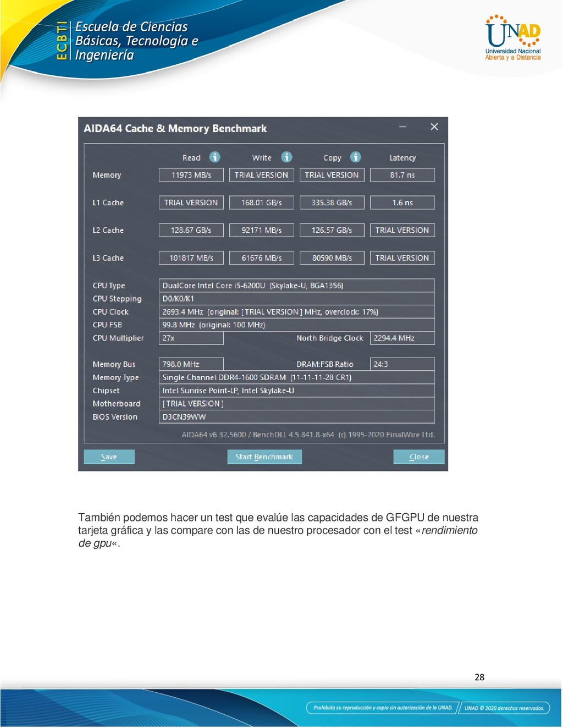Select L2 Cache Write 92171 MB/s
The width and height of the screenshot is (563, 728).
(261, 230)
